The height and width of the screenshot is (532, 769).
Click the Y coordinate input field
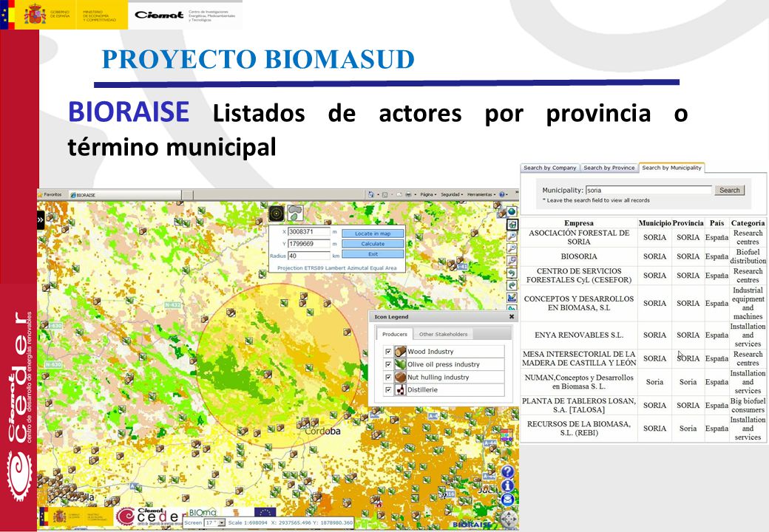tap(309, 244)
